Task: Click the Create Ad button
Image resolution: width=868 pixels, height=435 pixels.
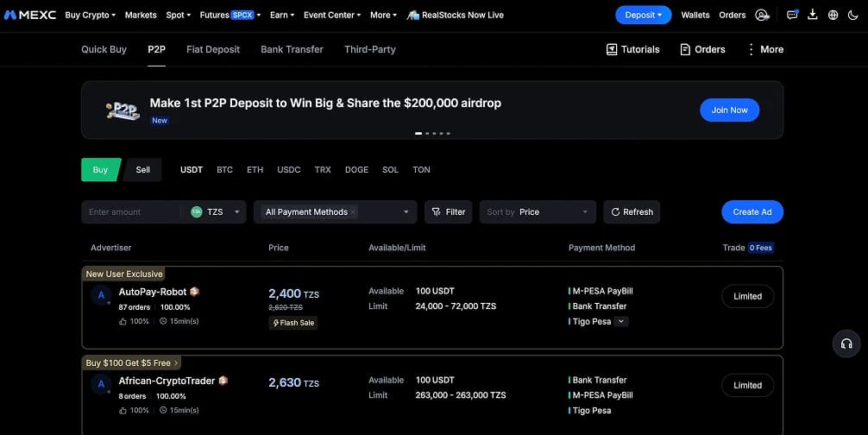Action: (x=752, y=212)
